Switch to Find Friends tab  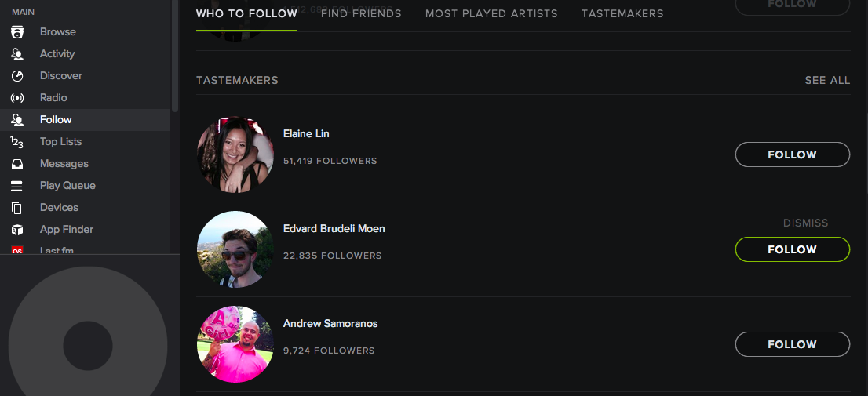[361, 13]
